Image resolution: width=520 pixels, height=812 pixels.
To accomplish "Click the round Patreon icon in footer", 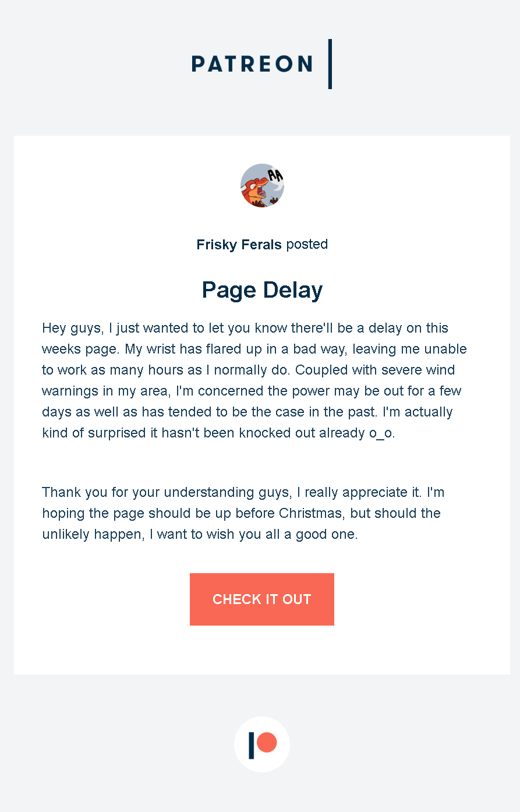I will (x=262, y=744).
